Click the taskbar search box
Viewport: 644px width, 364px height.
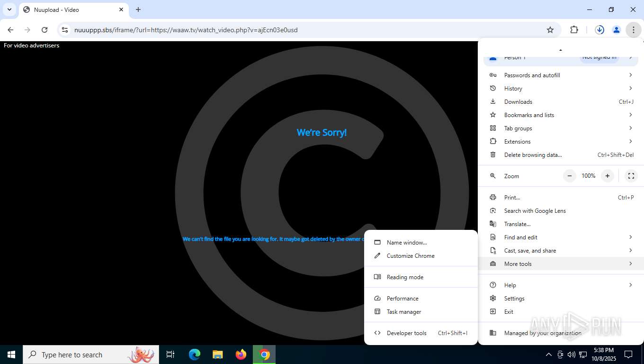click(x=91, y=355)
